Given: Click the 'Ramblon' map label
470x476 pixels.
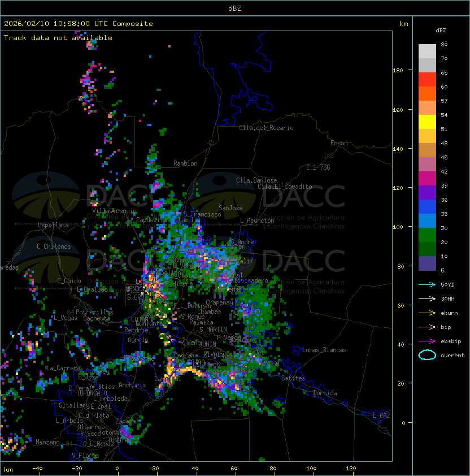Looking at the screenshot, I should pyautogui.click(x=185, y=163).
